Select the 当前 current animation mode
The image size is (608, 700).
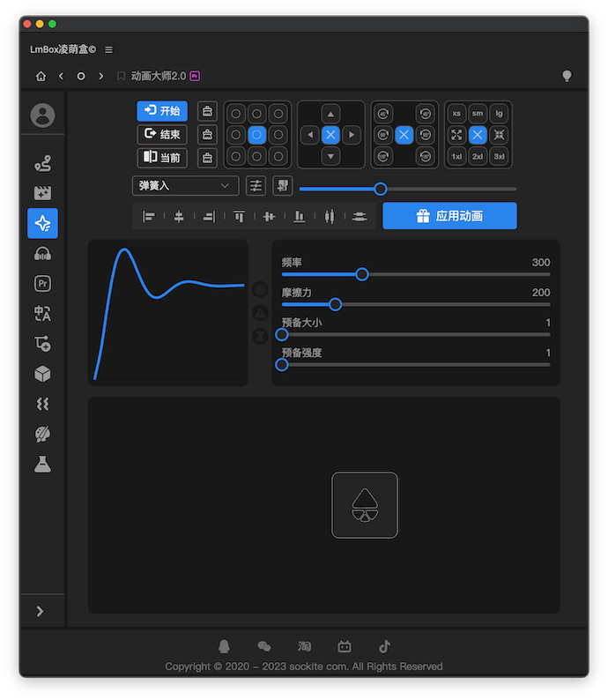(162, 158)
